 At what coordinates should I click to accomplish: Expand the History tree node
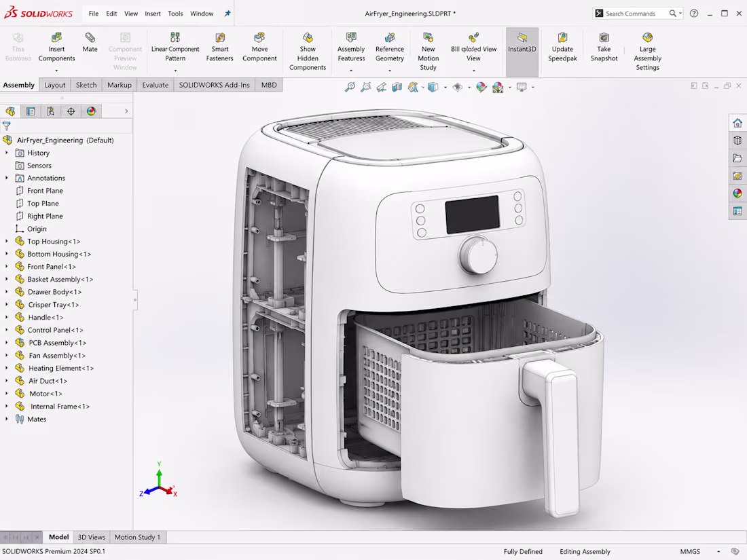(7, 153)
